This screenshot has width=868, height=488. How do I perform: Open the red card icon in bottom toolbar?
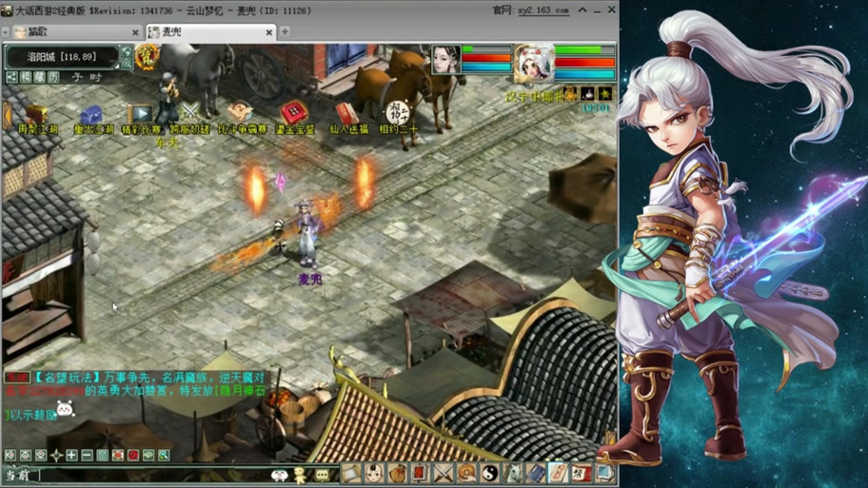click(x=420, y=473)
